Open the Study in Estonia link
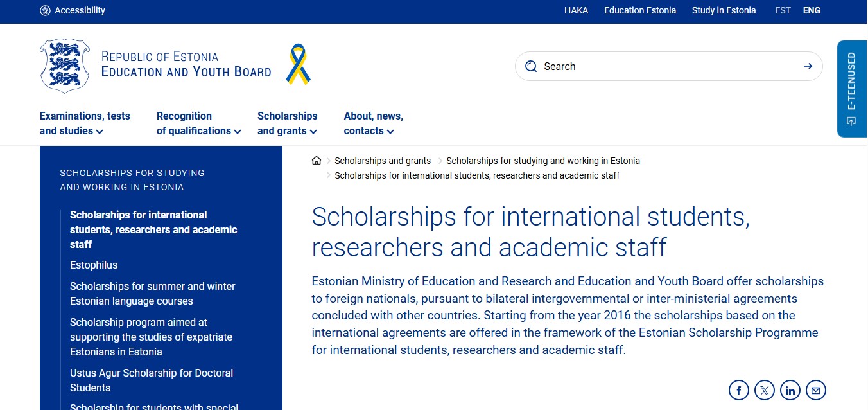 (x=724, y=10)
